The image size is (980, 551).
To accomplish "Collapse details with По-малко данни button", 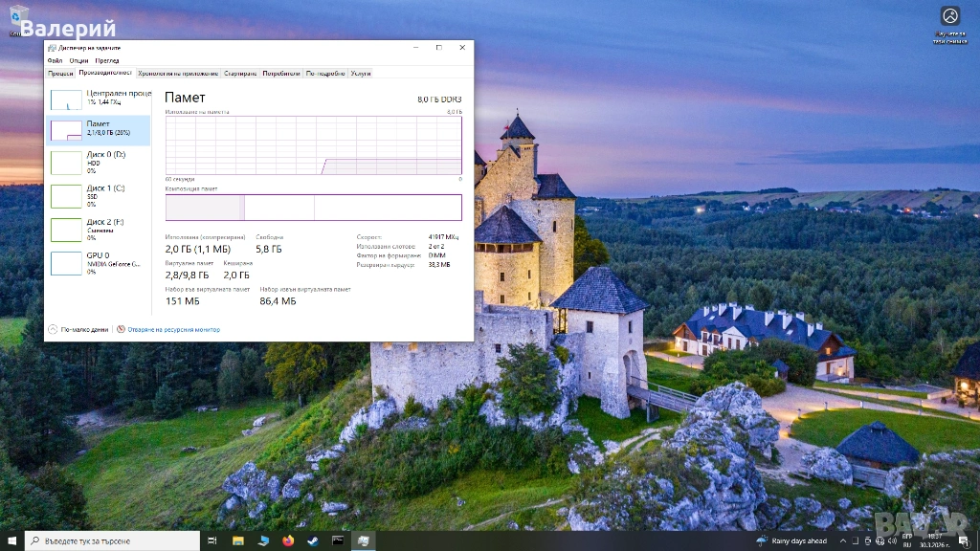I will coord(78,329).
